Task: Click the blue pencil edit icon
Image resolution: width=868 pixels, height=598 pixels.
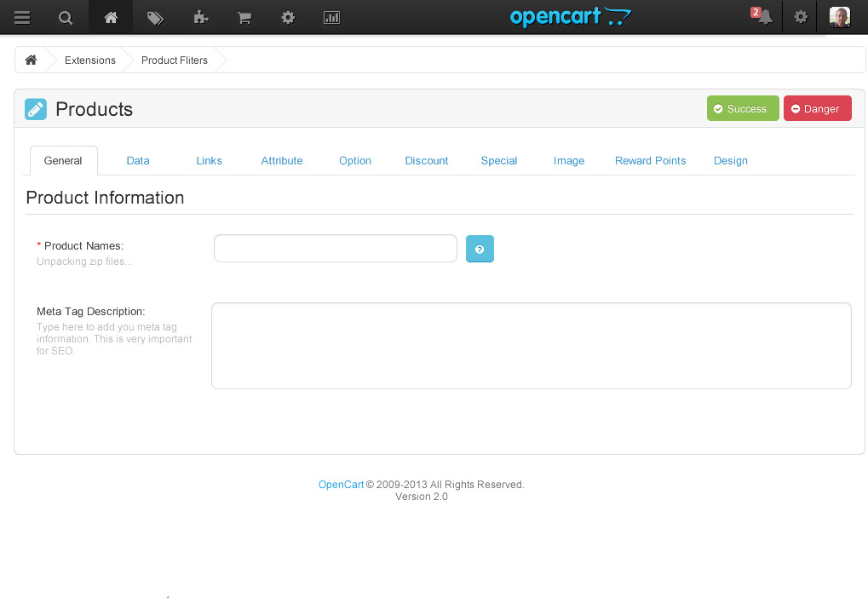Action: coord(36,109)
